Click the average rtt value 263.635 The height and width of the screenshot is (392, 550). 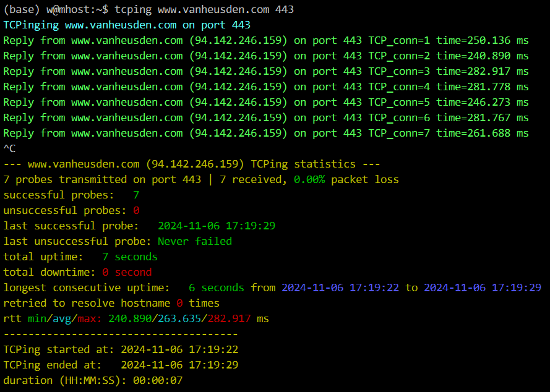(179, 318)
